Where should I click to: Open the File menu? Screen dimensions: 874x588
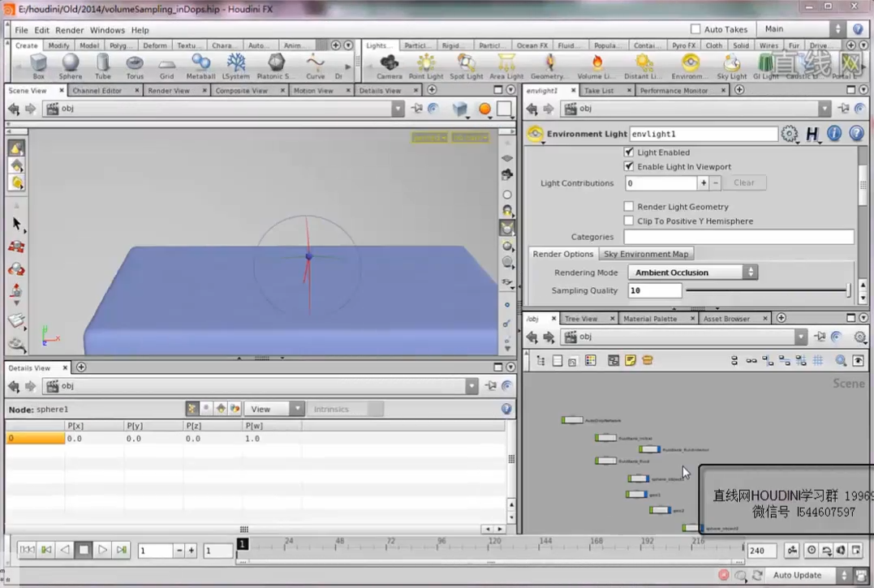[21, 30]
